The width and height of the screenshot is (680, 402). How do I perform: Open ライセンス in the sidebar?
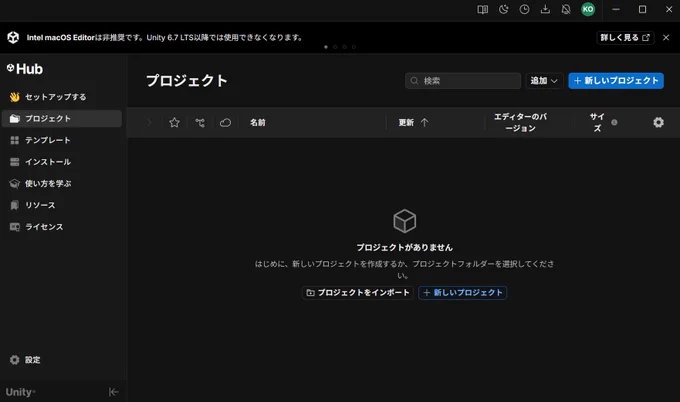click(x=62, y=227)
